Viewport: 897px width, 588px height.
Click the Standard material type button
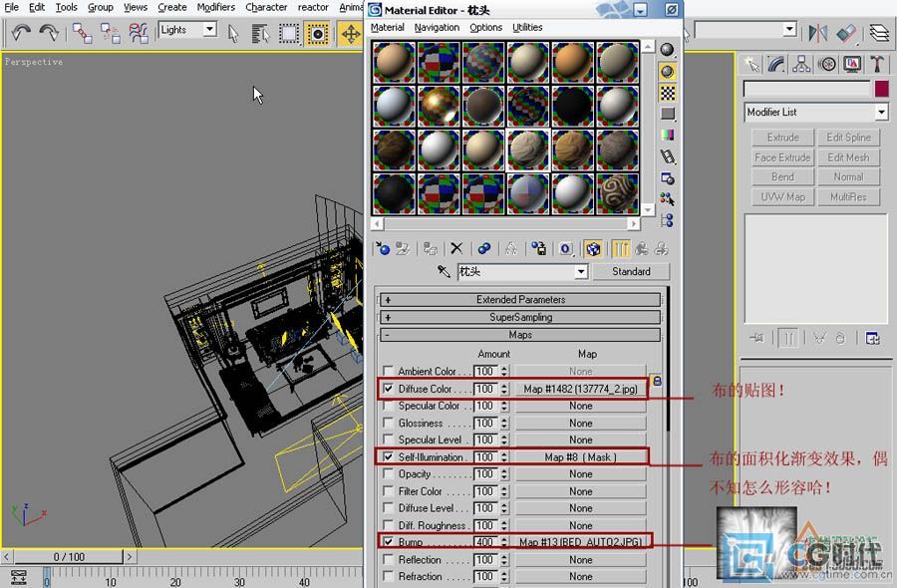point(631,272)
